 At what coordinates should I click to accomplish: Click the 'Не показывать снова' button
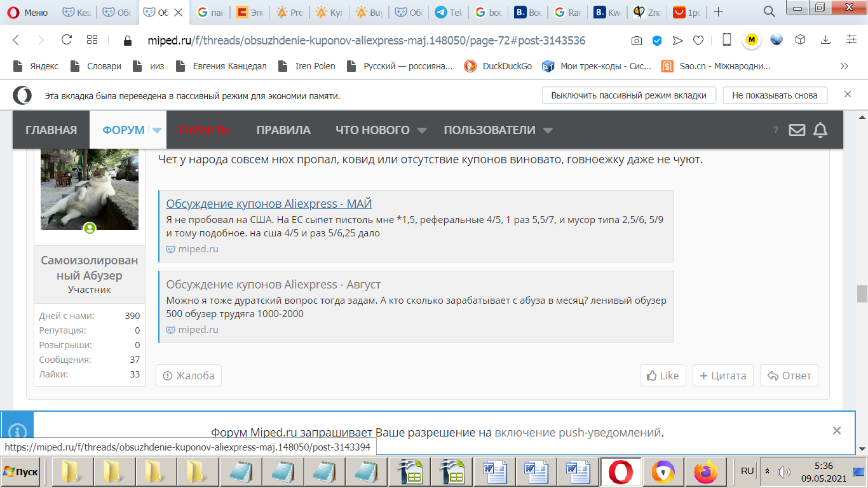(x=775, y=95)
